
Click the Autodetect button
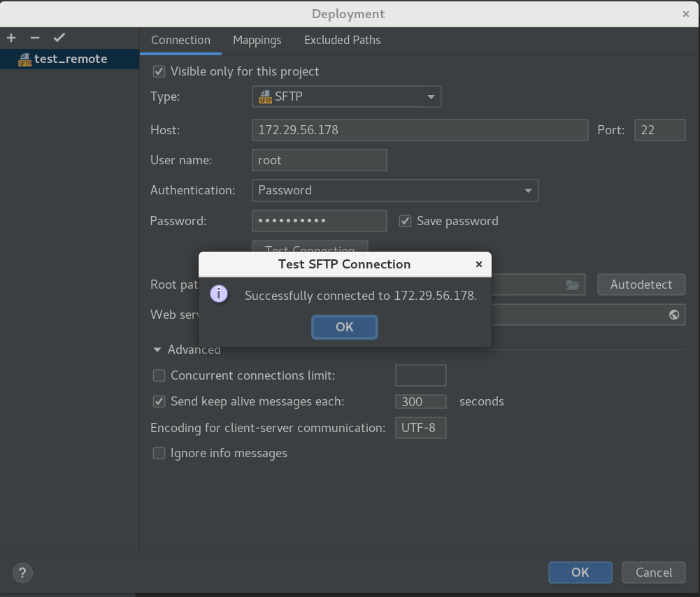[x=641, y=285]
